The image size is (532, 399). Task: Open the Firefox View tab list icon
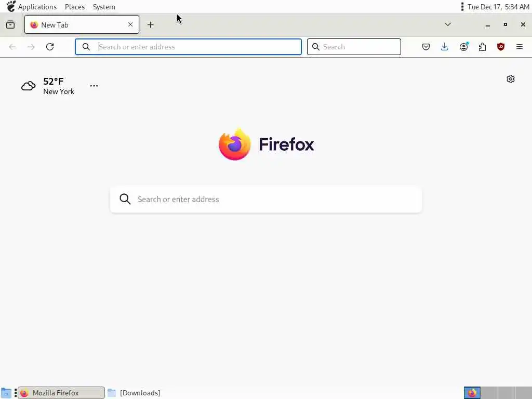10,24
